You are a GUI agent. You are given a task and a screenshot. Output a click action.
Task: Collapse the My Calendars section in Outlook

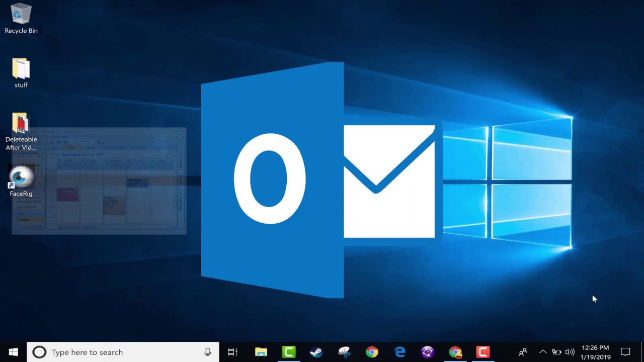[x=44, y=180]
